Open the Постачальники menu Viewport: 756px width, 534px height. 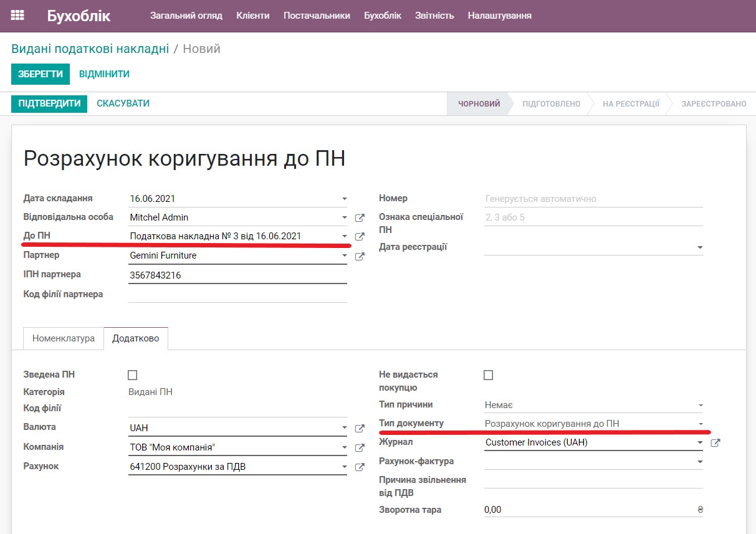(x=317, y=16)
